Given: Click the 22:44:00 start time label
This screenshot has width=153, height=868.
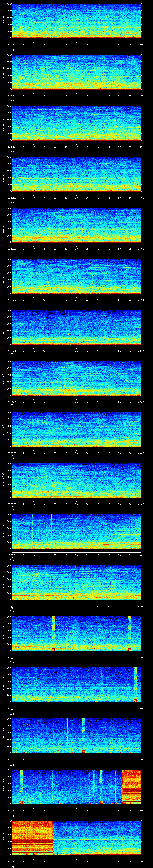Looking at the screenshot, I should pos(12,810).
